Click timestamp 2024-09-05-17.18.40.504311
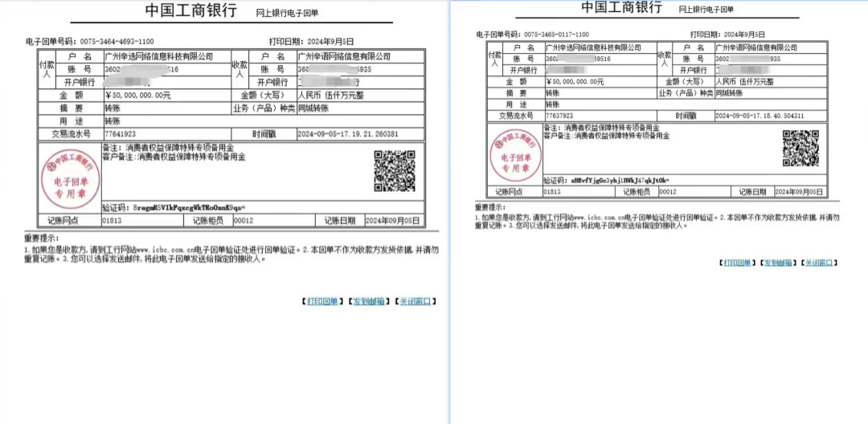 tap(759, 116)
